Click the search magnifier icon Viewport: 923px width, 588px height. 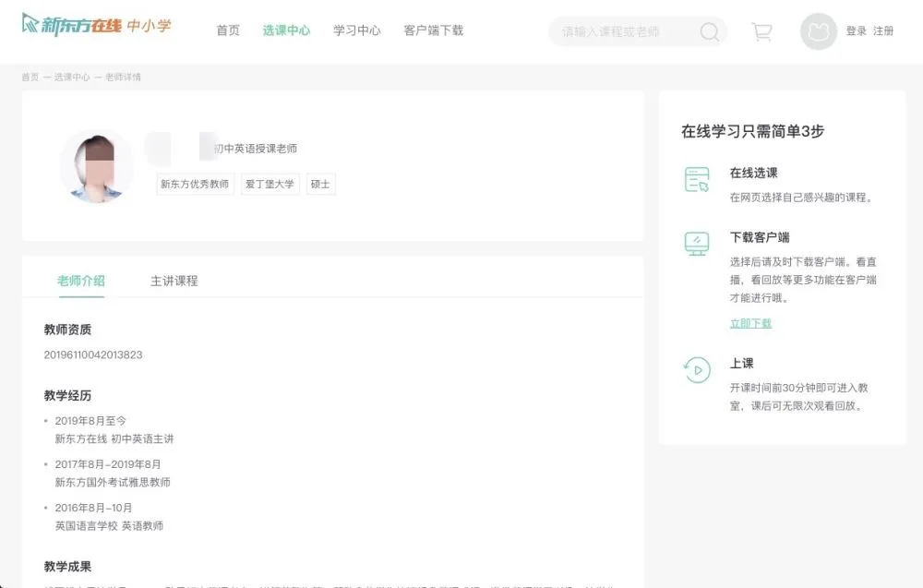pyautogui.click(x=709, y=31)
